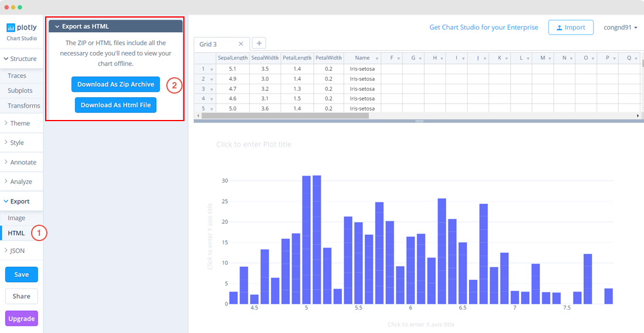The height and width of the screenshot is (333, 644).
Task: Expand the JSON export option
Action: coord(21,250)
